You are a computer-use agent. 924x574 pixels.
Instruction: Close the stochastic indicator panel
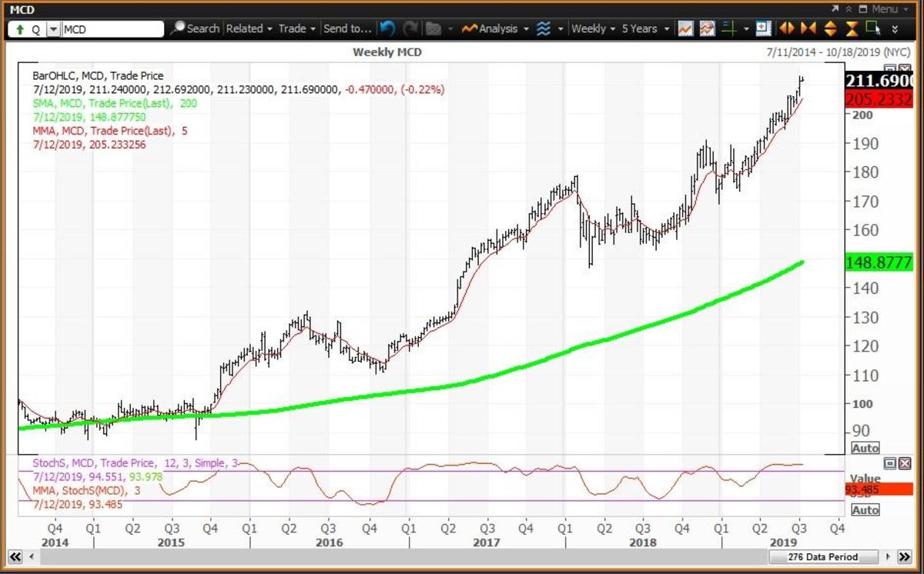coord(904,463)
